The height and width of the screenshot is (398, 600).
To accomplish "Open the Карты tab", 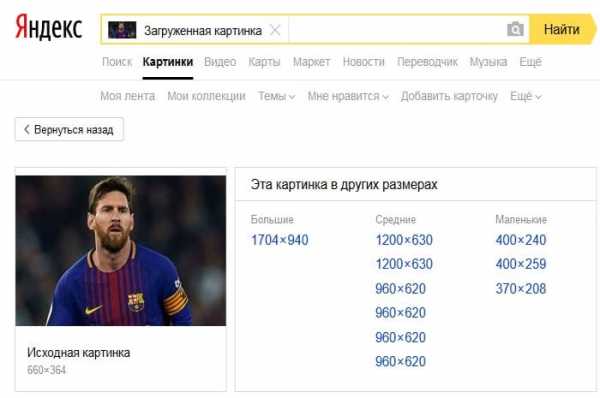I will (264, 62).
